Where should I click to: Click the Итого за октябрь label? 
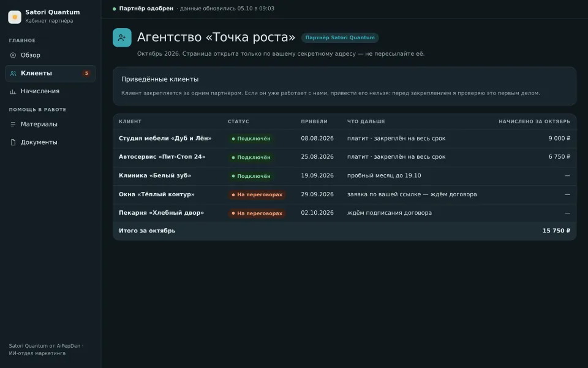pos(147,231)
